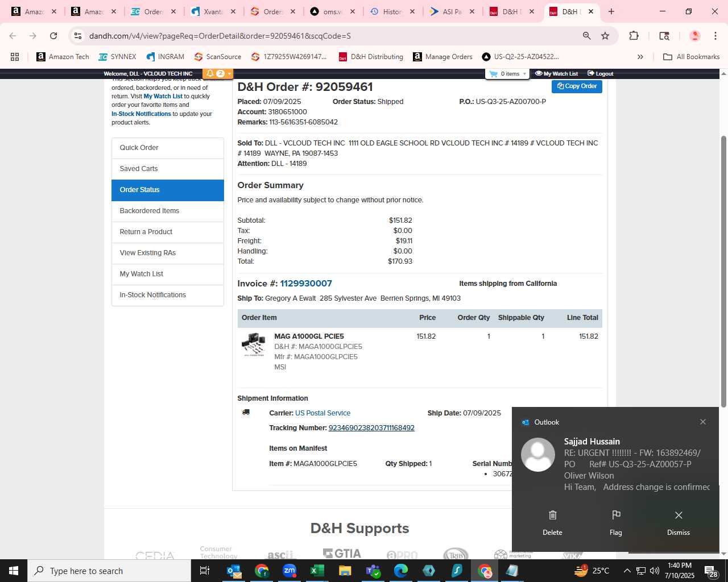Screen dimensions: 728x582
Task: Click the shipment truck icon
Action: (246, 412)
